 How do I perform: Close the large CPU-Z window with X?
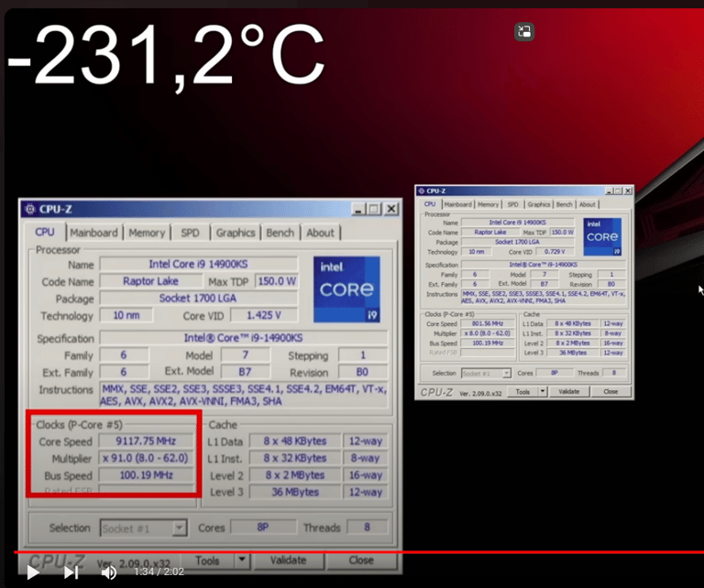[391, 209]
